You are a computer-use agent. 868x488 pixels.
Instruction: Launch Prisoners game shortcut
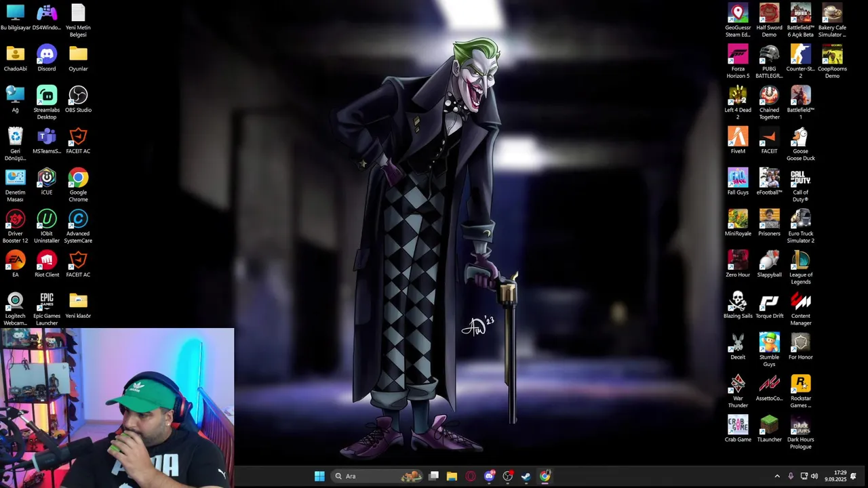(x=769, y=224)
